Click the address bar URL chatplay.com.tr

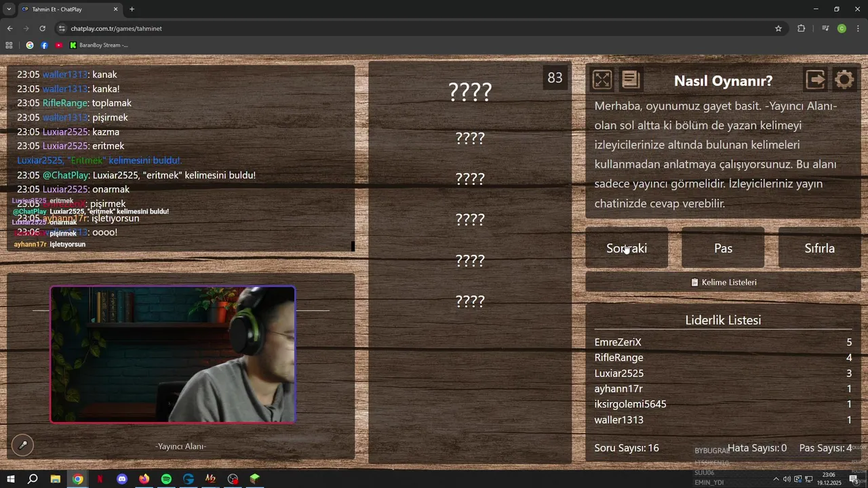pos(116,28)
